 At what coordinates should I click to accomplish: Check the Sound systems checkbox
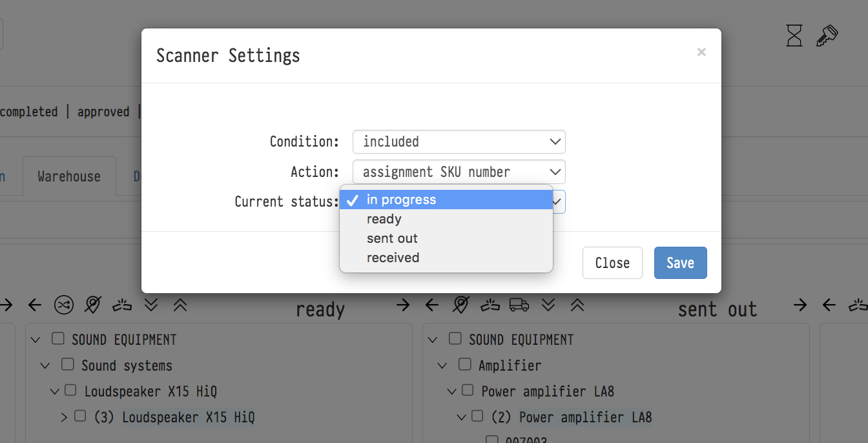point(67,365)
